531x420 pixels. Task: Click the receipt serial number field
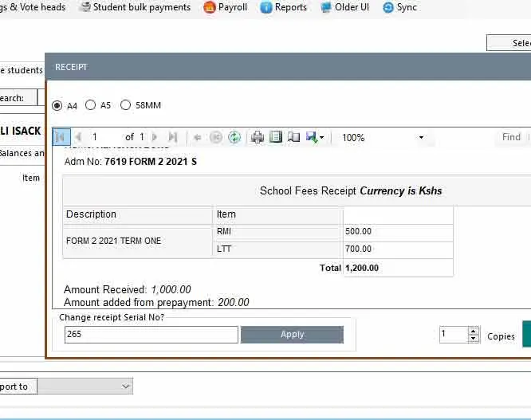coord(151,335)
